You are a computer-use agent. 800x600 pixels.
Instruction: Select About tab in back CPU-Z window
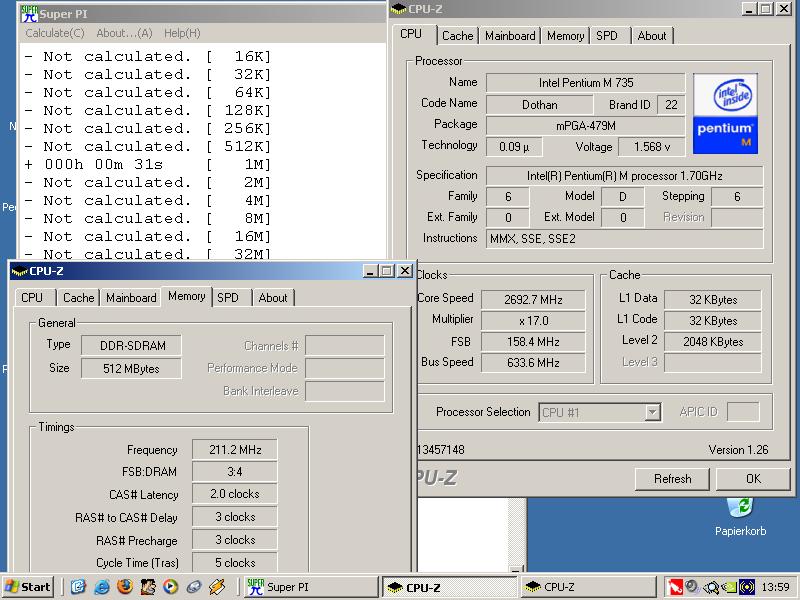[652, 36]
